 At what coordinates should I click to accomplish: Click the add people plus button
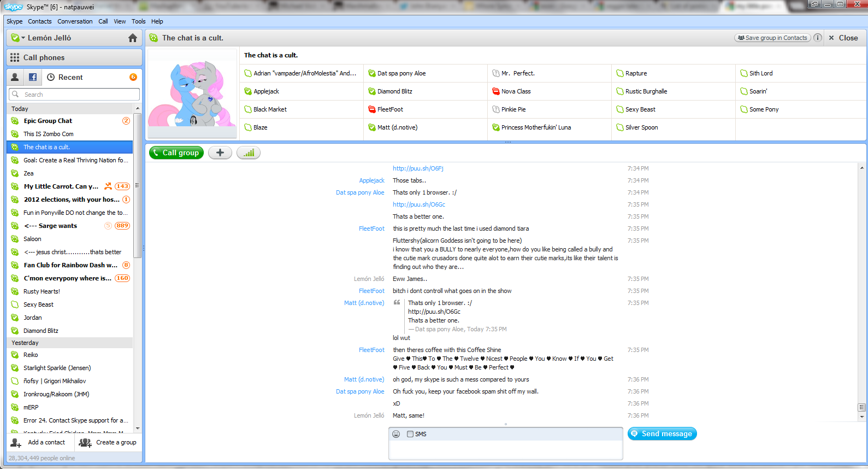[x=220, y=153]
